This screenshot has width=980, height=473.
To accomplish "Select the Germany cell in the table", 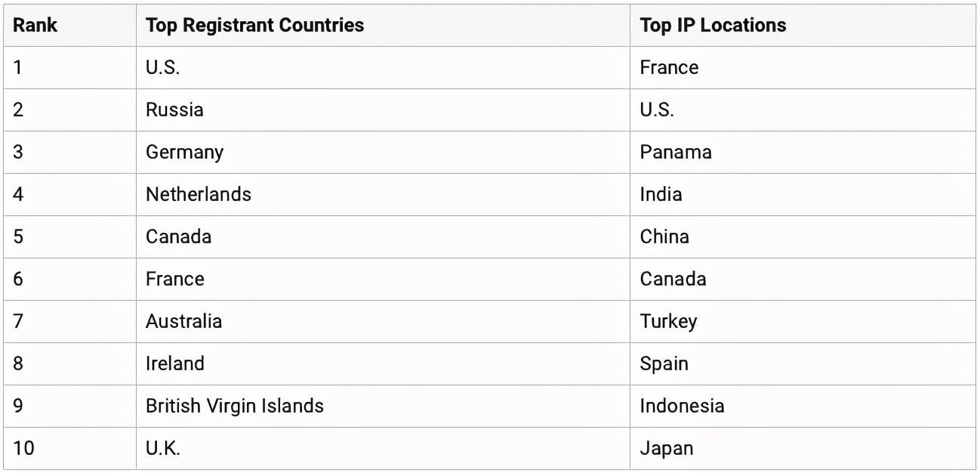I will tap(184, 152).
